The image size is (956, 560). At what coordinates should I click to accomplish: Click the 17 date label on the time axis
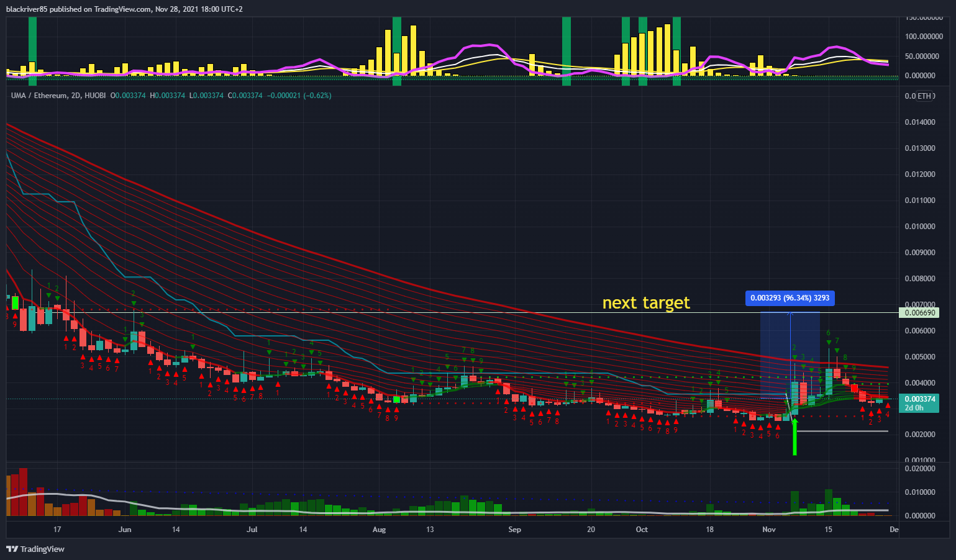pos(57,530)
